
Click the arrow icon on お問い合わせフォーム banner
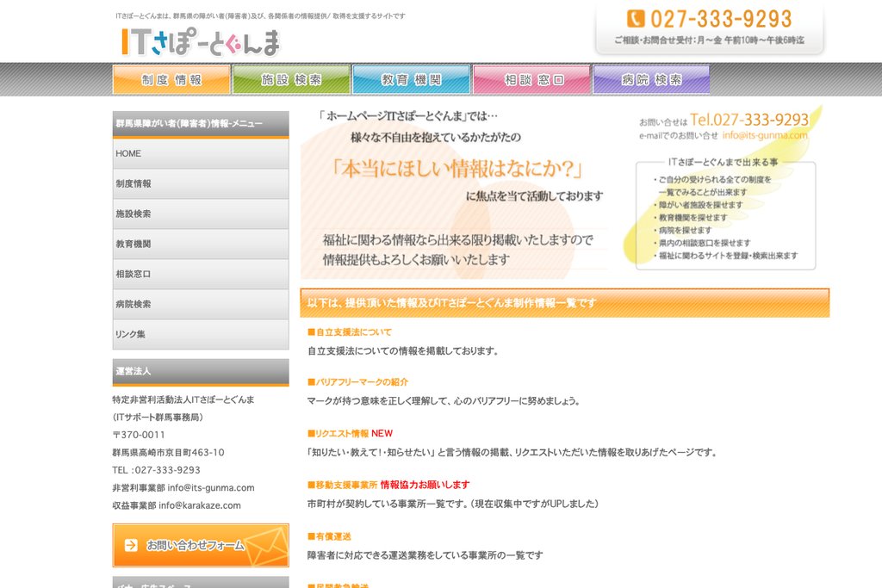point(131,545)
